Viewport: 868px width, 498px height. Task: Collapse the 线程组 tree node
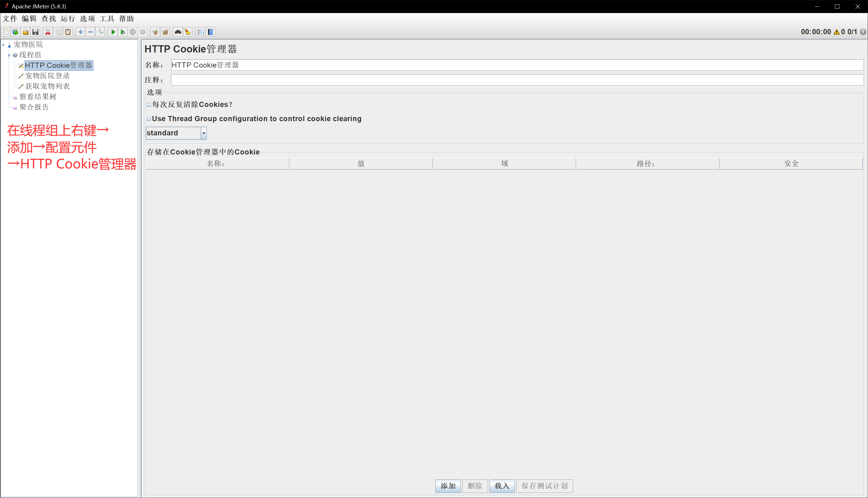click(x=9, y=55)
